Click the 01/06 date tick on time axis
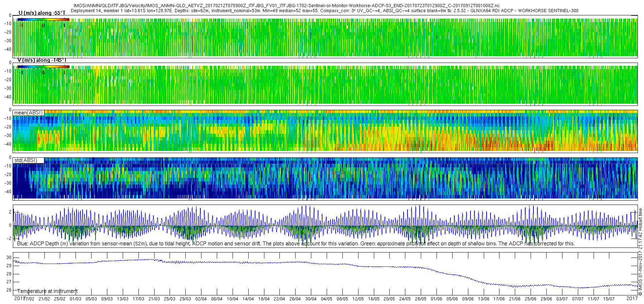Image resolution: width=644 pixels, height=304 pixels. [x=436, y=299]
